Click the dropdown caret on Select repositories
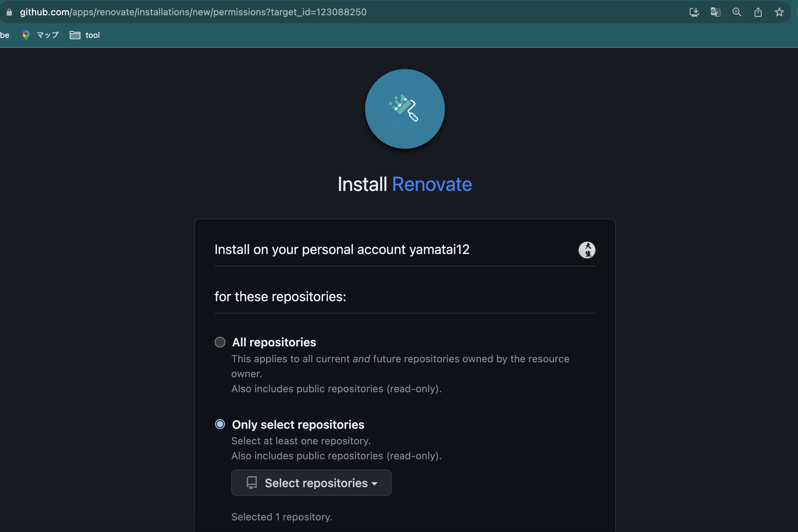 pos(374,483)
